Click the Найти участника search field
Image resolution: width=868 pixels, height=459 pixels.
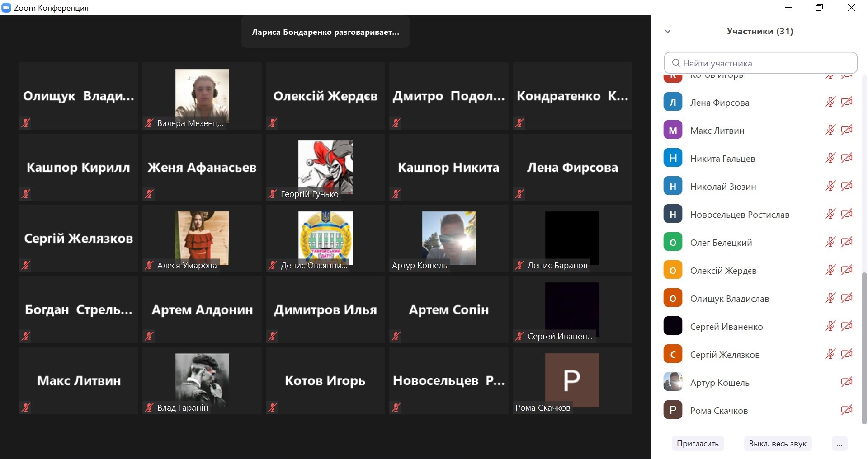coord(760,63)
